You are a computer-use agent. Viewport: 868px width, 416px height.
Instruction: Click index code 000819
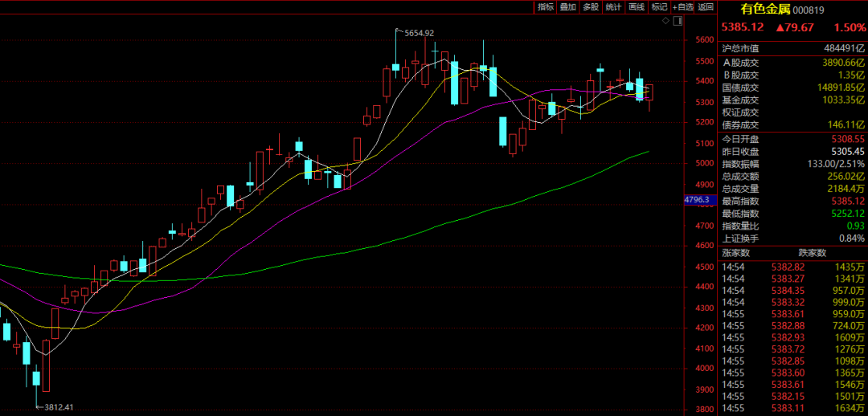(x=809, y=10)
